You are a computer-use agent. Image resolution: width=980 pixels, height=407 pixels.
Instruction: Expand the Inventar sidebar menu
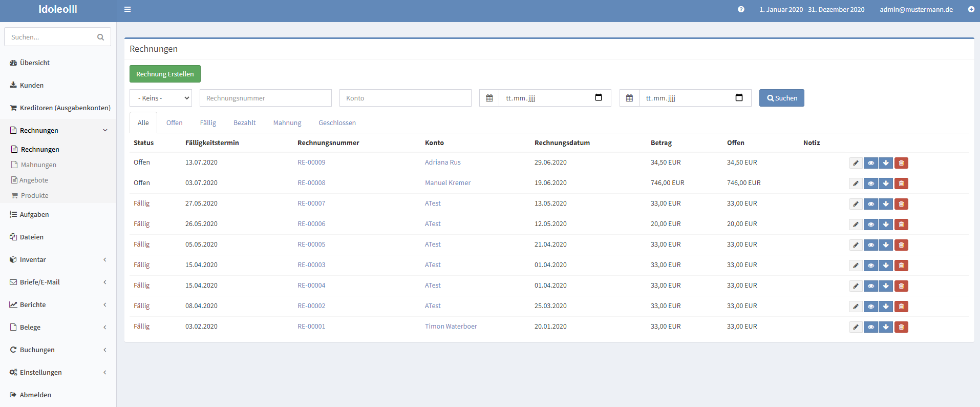(x=58, y=260)
